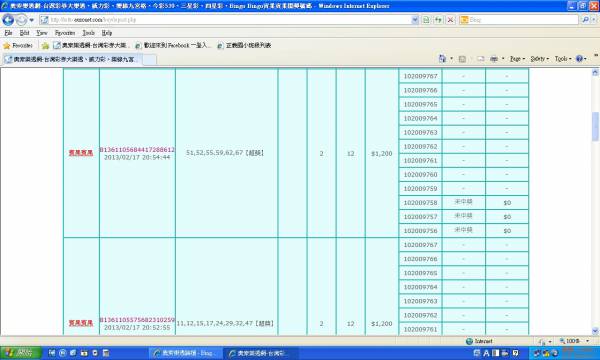Click the red link beside ticket 2013/02/17 20:52:55

[81, 323]
